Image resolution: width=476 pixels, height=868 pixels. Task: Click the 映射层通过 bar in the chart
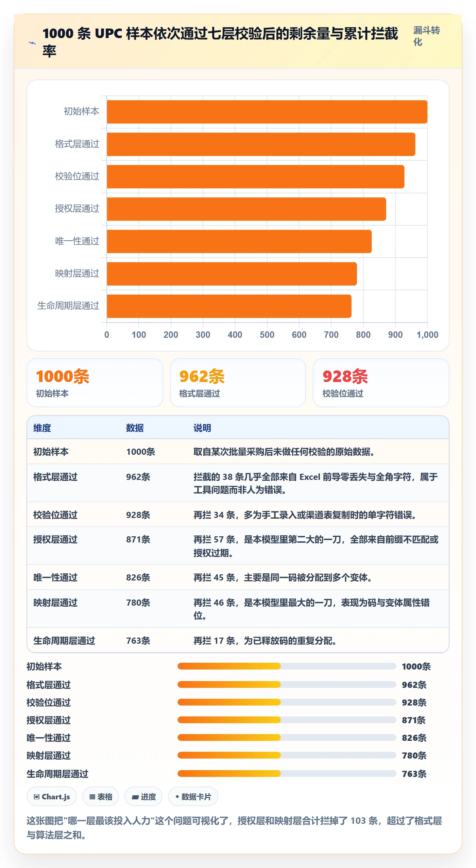coord(232,274)
